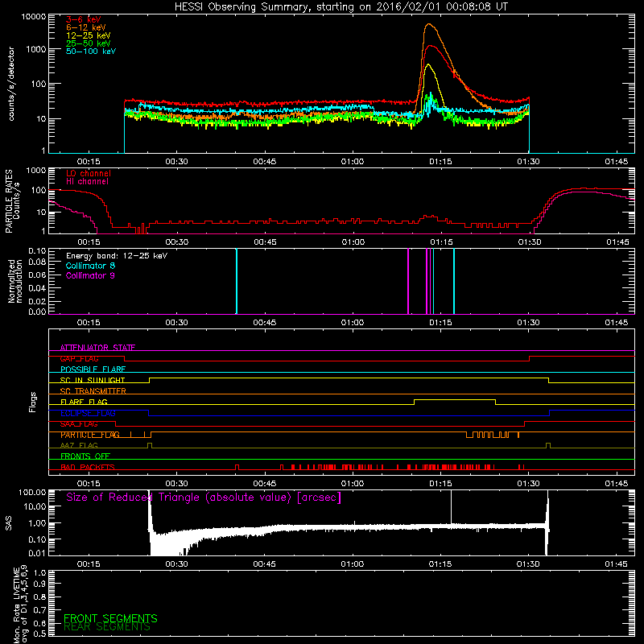Screen dimensions: 644x644
Task: Click the cyan Collimator 8 spike near 00:40
Action: [x=237, y=281]
